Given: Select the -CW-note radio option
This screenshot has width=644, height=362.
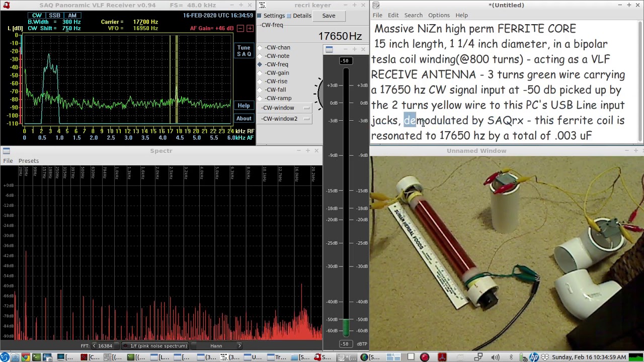Looking at the screenshot, I should click(x=274, y=56).
